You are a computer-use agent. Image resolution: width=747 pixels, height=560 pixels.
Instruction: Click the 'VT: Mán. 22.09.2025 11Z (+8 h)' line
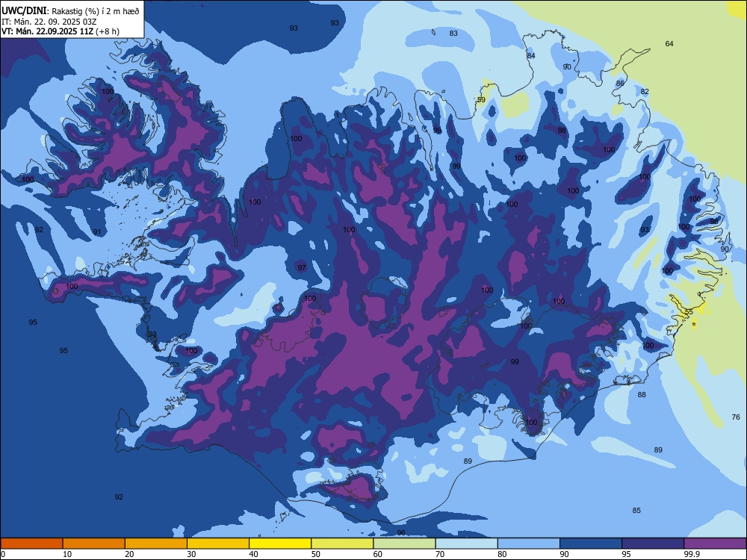pos(61,31)
